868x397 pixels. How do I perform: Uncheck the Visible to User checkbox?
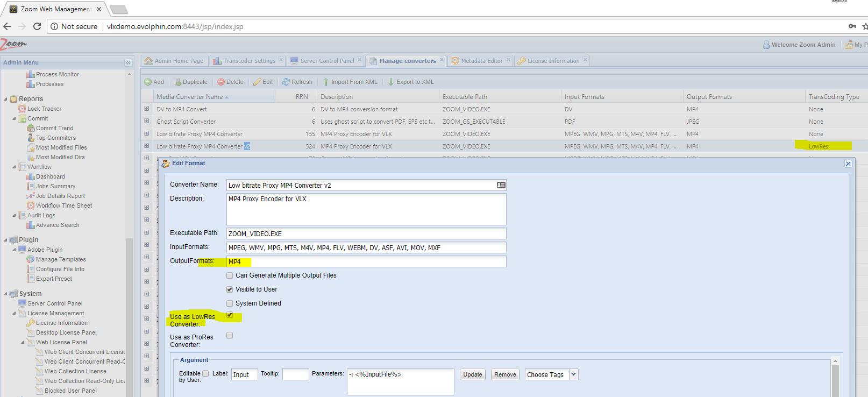coord(230,289)
